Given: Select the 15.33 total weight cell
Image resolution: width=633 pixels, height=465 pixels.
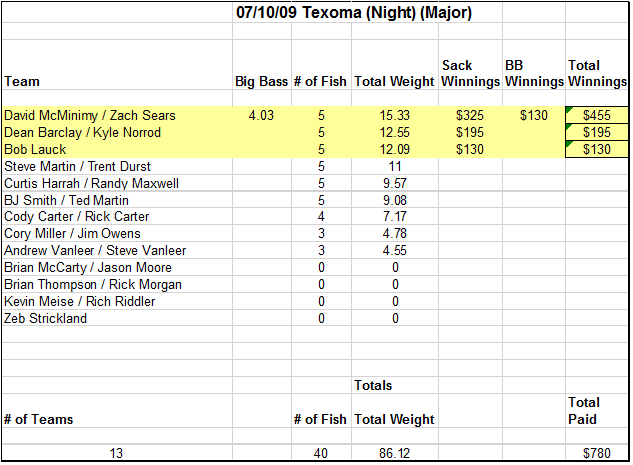Looking at the screenshot, I should coord(395,115).
